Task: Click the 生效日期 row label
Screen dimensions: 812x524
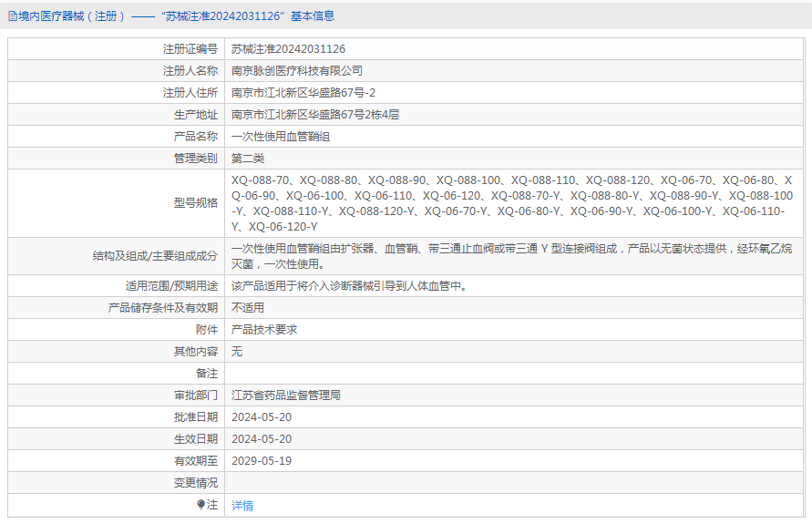Action: (196, 439)
